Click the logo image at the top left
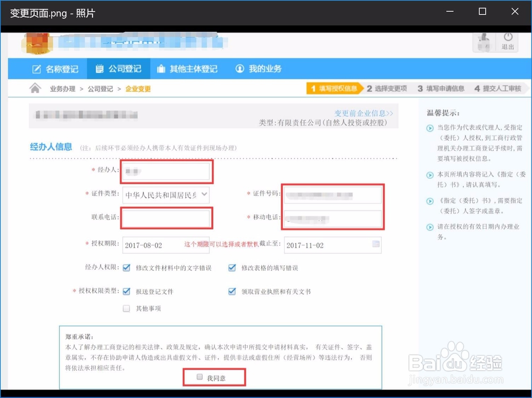The image size is (532, 398). pos(37,44)
